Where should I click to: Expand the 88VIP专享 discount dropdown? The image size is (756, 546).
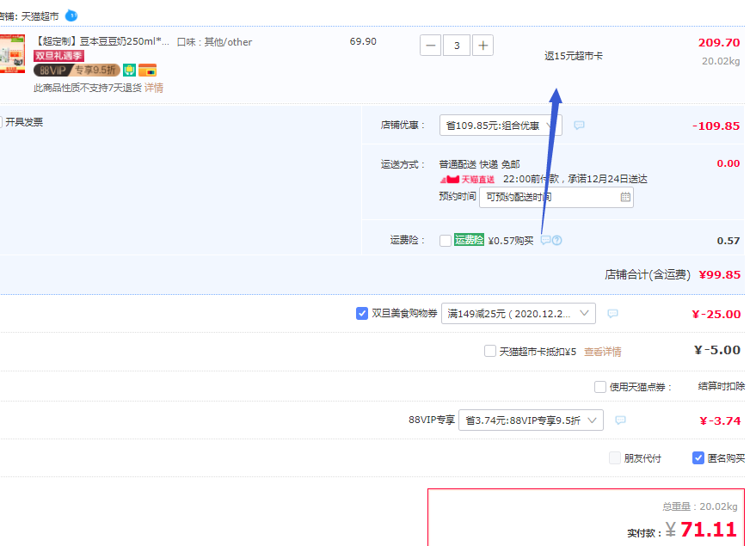click(531, 420)
